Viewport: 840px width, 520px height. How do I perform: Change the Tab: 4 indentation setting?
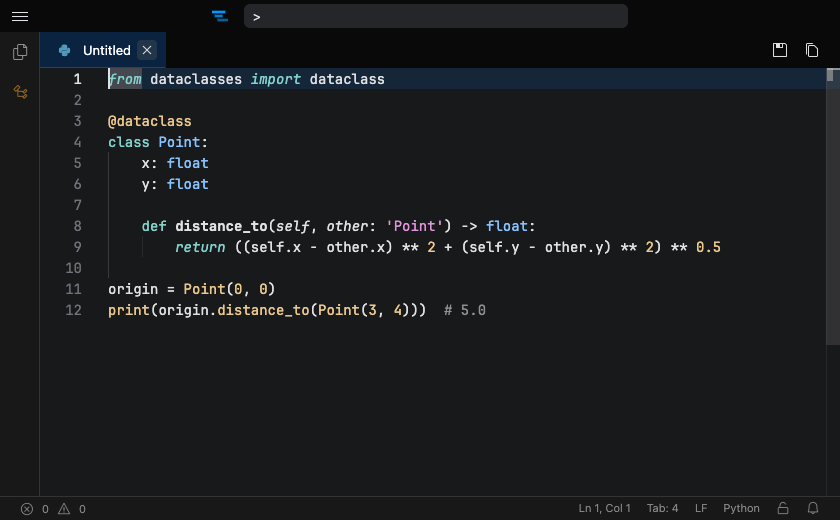coord(662,508)
